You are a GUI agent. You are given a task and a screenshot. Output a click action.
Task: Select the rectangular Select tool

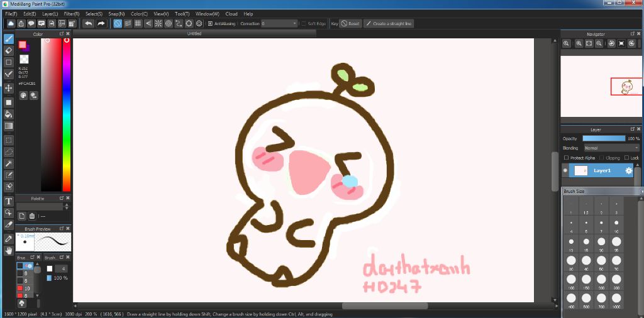(9, 140)
